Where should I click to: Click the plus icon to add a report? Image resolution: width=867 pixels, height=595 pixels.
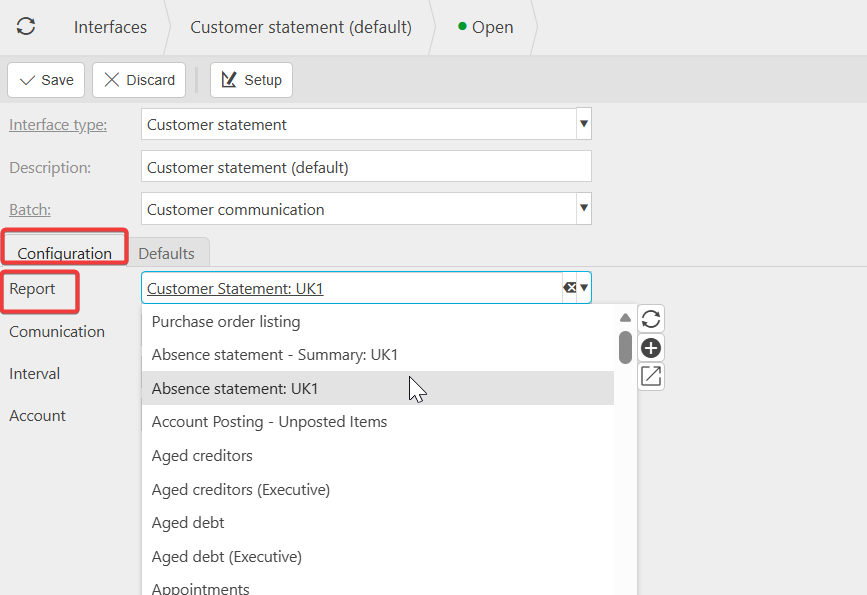pyautogui.click(x=651, y=348)
